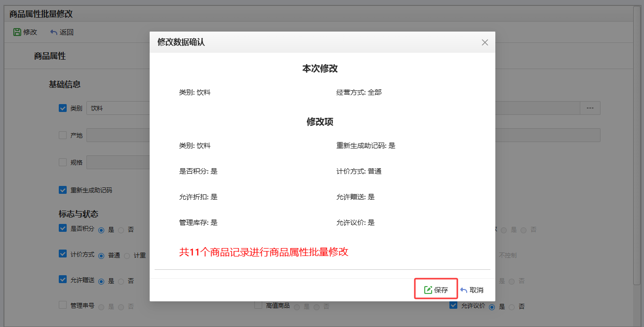The width and height of the screenshot is (644, 327).
Task: Toggle the 允许议价 checkbox
Action: click(453, 305)
